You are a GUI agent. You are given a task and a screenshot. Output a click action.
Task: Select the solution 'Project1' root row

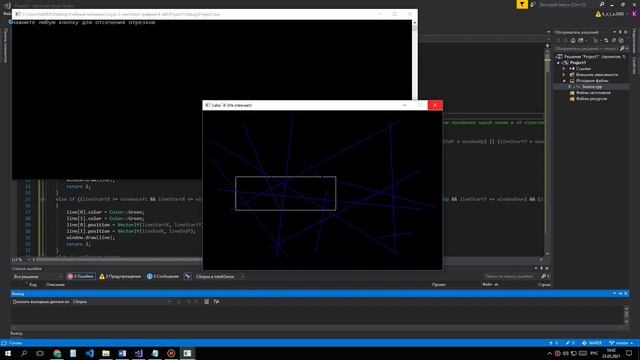(591, 57)
